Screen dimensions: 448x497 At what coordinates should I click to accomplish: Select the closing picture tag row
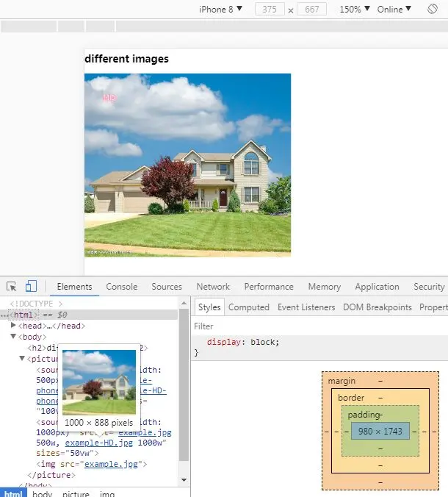pos(51,475)
